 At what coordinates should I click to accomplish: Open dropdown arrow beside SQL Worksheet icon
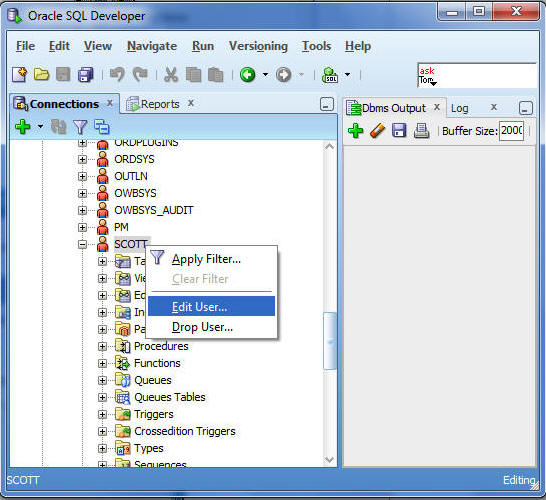tap(347, 75)
